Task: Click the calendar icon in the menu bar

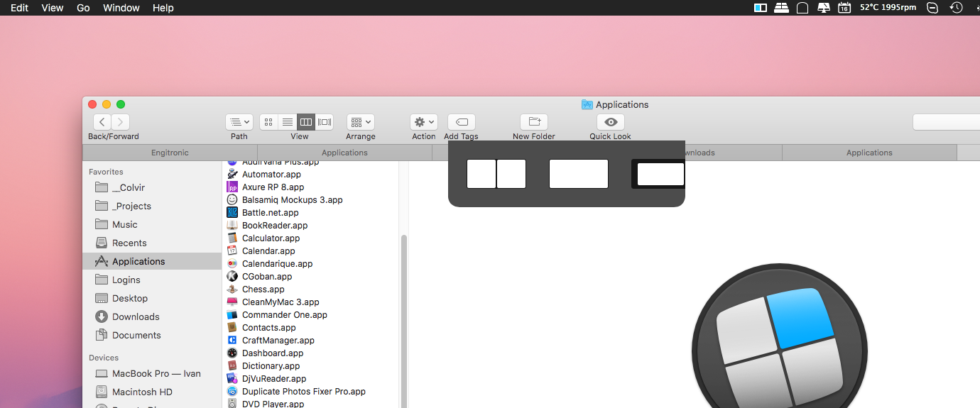Action: pos(844,8)
